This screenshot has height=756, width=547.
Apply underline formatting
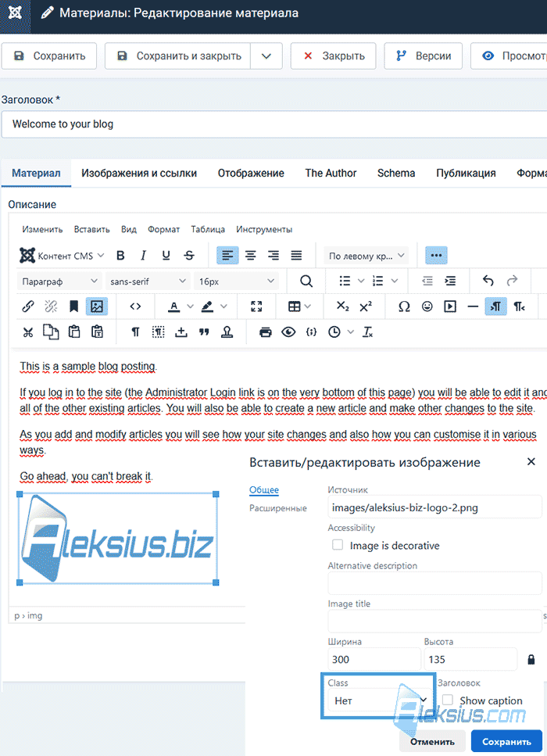166,256
